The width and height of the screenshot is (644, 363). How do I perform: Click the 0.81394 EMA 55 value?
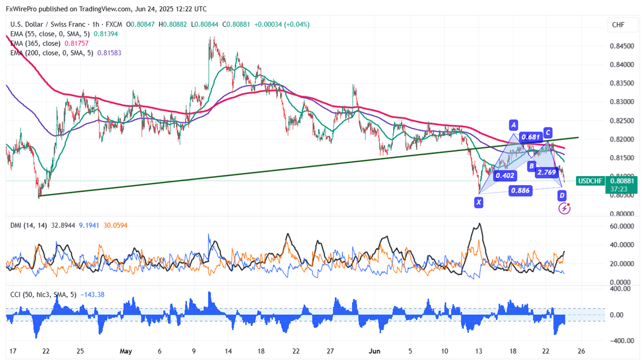[106, 34]
